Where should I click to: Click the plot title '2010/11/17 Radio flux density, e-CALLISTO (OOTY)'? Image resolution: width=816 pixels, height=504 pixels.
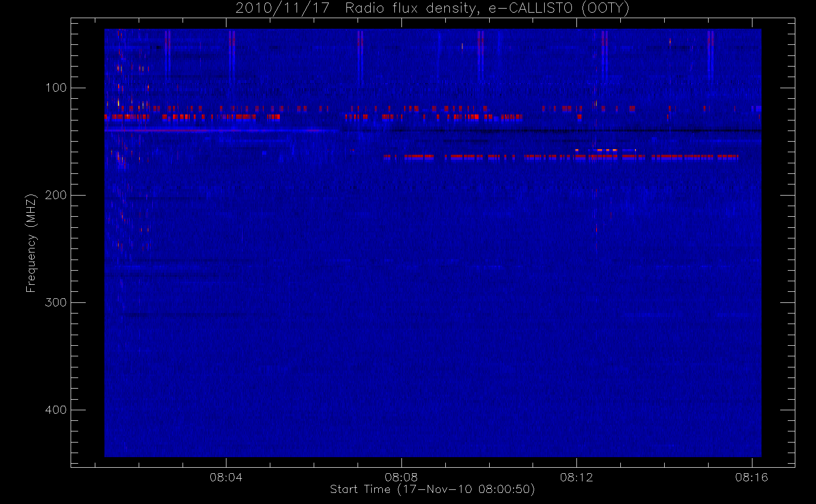(433, 8)
